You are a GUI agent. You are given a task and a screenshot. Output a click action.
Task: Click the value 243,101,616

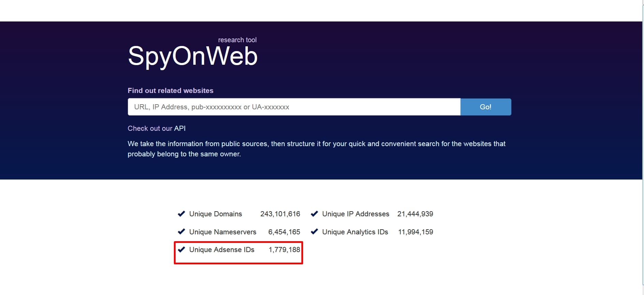point(280,214)
